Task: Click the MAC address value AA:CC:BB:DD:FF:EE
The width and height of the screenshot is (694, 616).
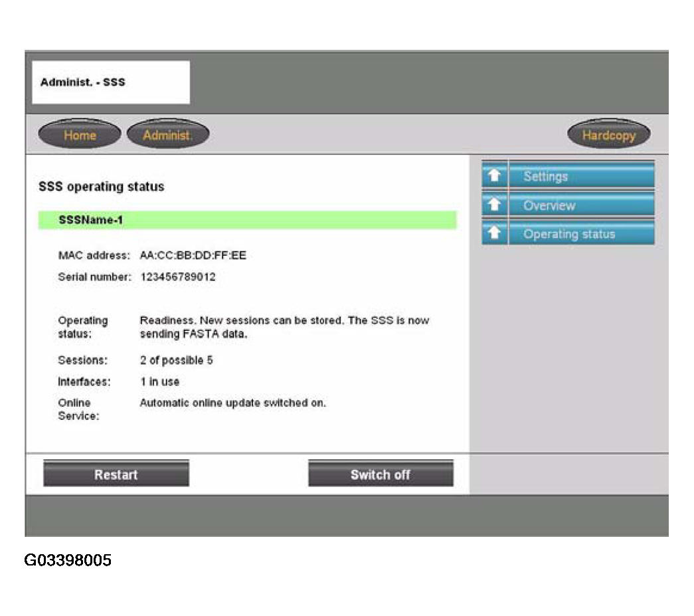Action: 193,256
